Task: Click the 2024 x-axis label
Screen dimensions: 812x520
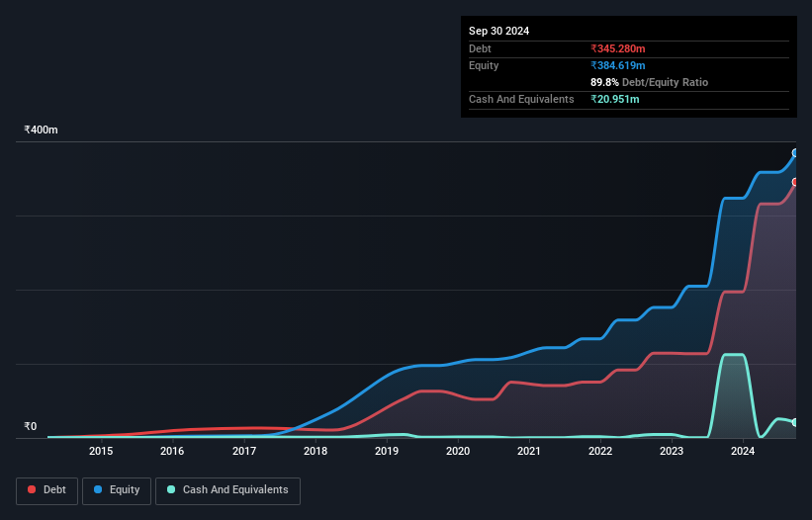Action: 743,451
